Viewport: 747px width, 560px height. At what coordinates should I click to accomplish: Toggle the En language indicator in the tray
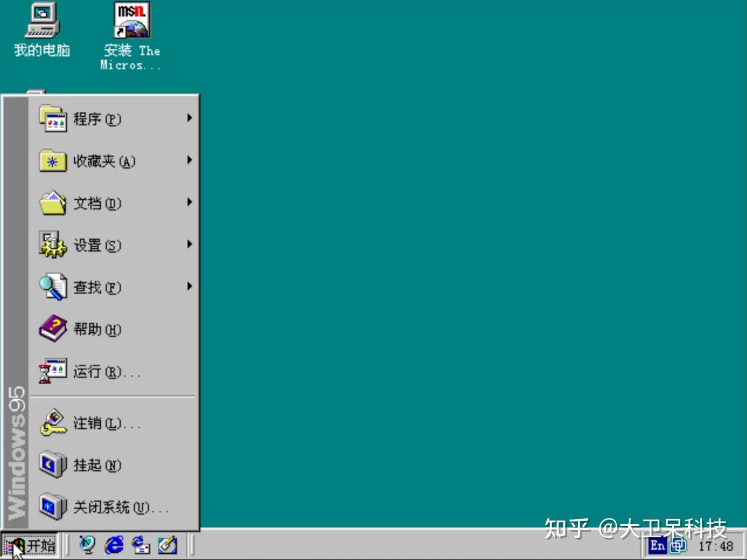(657, 546)
